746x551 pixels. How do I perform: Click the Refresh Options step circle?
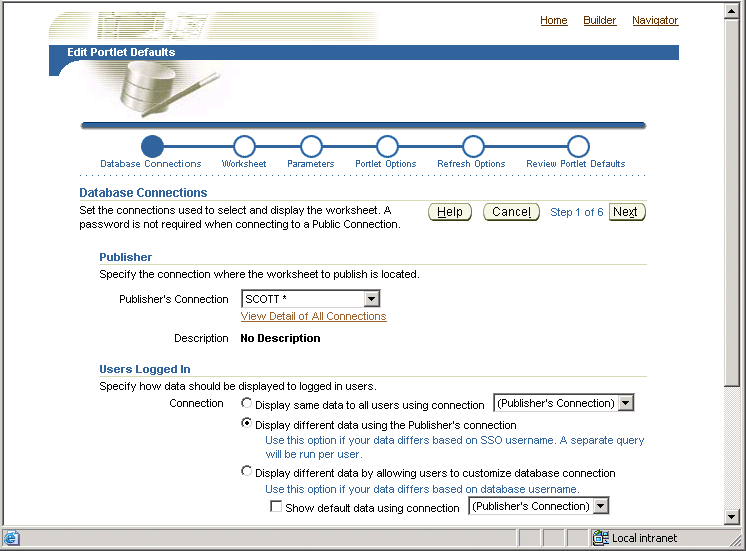click(473, 146)
